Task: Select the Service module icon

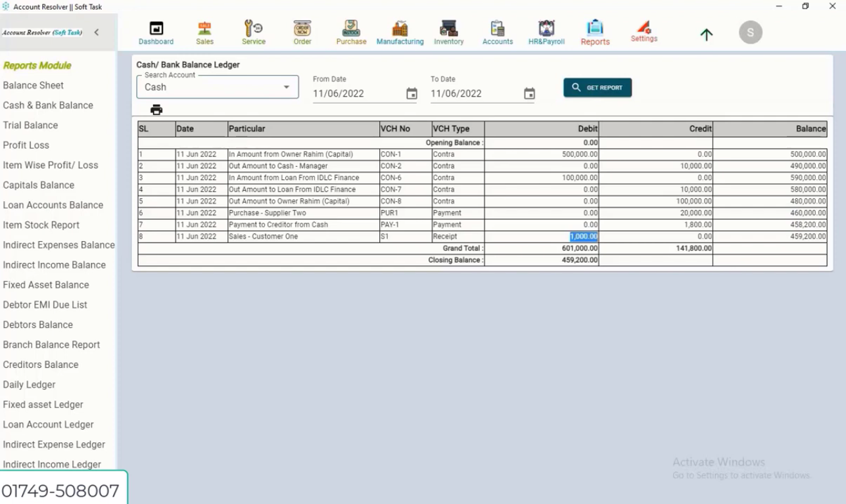Action: [x=253, y=32]
